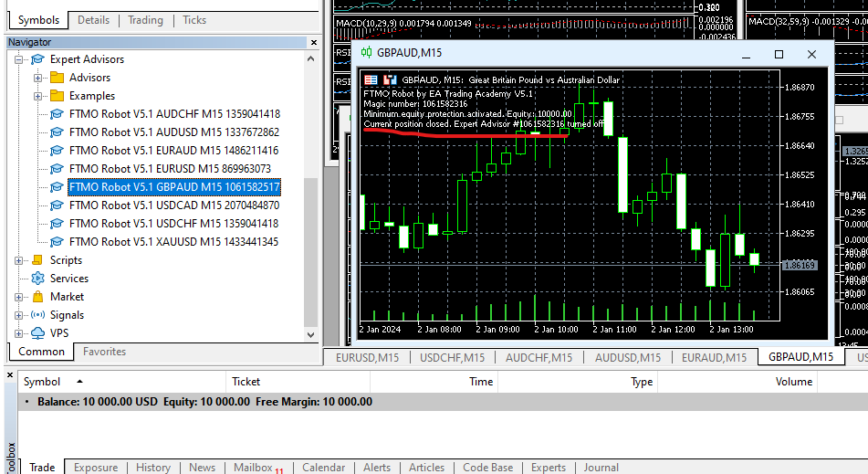Image resolution: width=868 pixels, height=474 pixels.
Task: Click the EURUSD M15 robot icon
Action: [x=57, y=169]
